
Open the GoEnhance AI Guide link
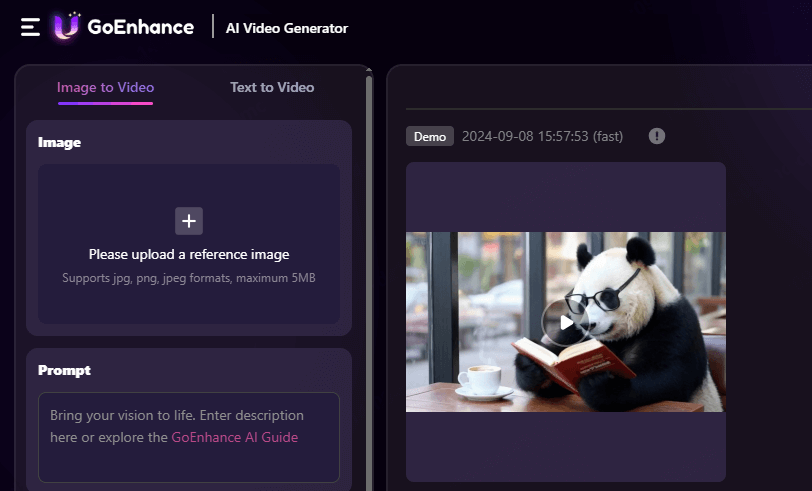click(235, 437)
